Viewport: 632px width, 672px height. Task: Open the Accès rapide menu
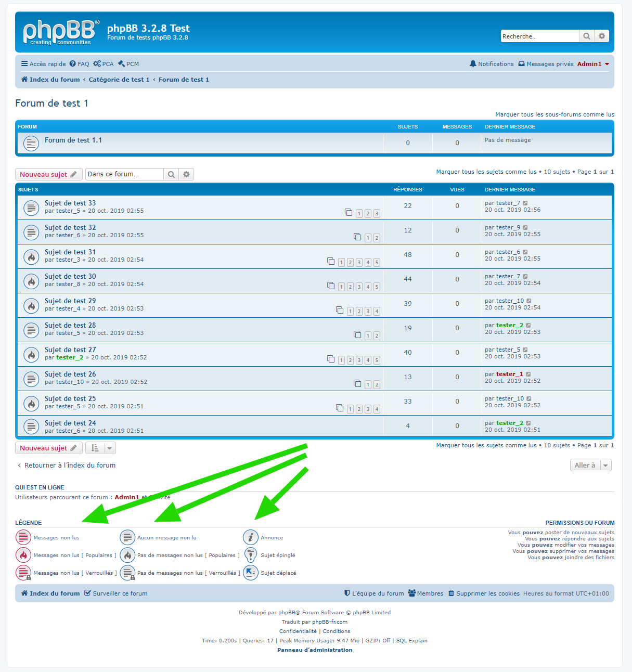pos(43,64)
